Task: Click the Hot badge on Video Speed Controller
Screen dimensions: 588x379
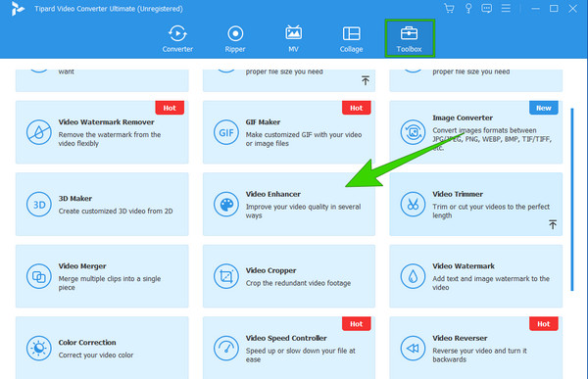Action: click(x=357, y=324)
